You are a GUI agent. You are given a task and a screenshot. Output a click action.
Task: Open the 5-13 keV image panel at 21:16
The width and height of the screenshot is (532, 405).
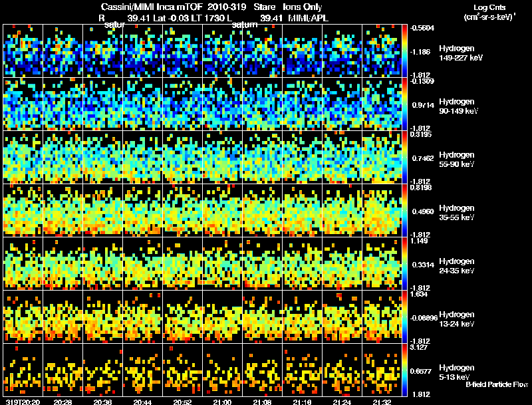[x=302, y=370]
